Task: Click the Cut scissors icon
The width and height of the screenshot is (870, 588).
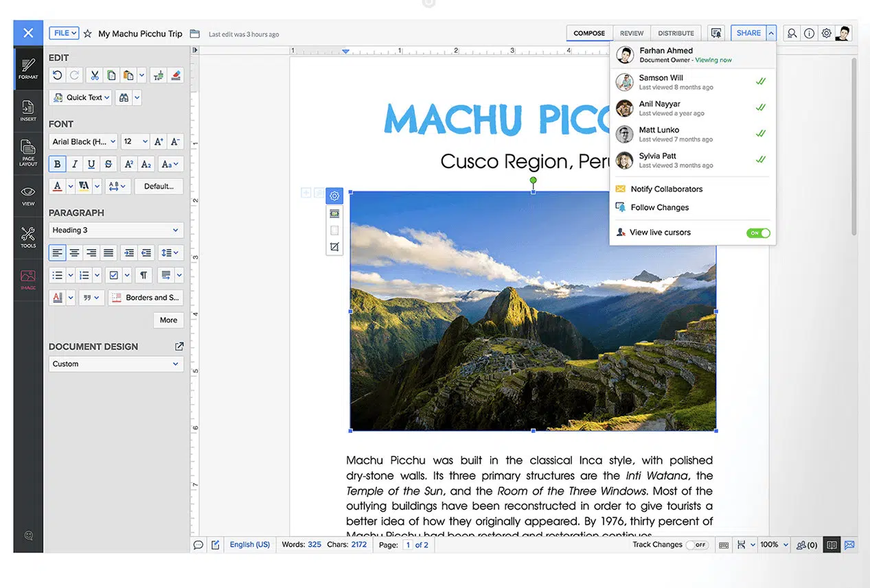Action: click(95, 75)
